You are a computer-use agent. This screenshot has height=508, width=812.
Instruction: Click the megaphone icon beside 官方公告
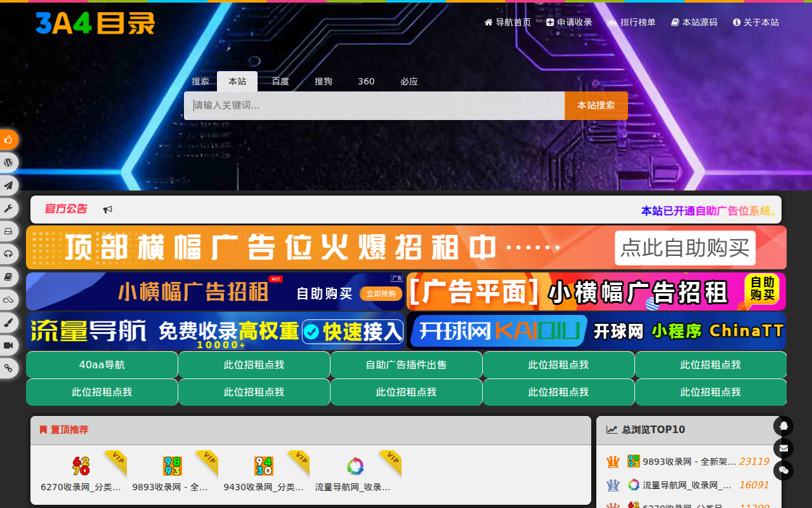coord(108,210)
